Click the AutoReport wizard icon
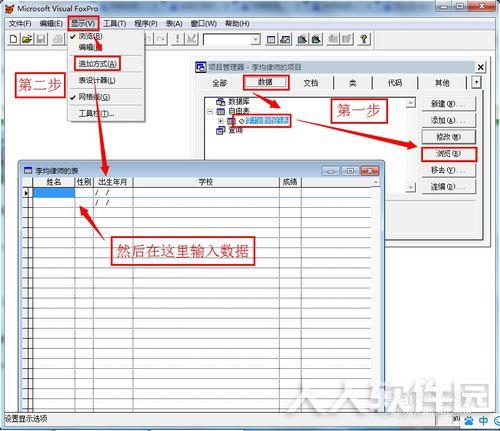 tap(347, 40)
